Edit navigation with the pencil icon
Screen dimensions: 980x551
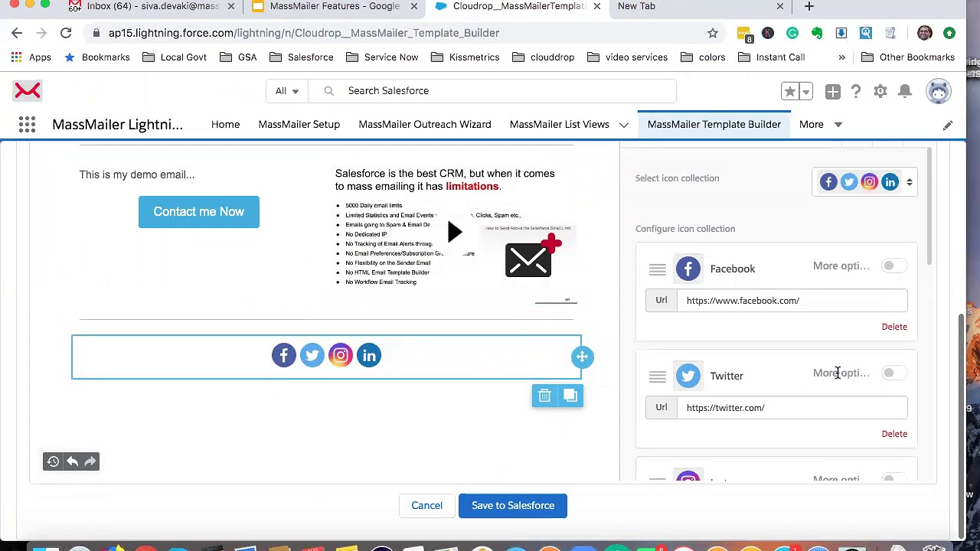coord(948,126)
